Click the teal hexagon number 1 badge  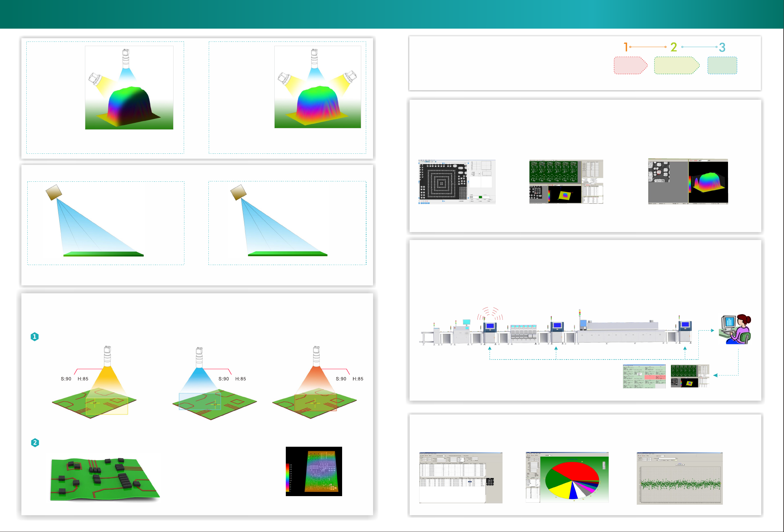tap(35, 337)
